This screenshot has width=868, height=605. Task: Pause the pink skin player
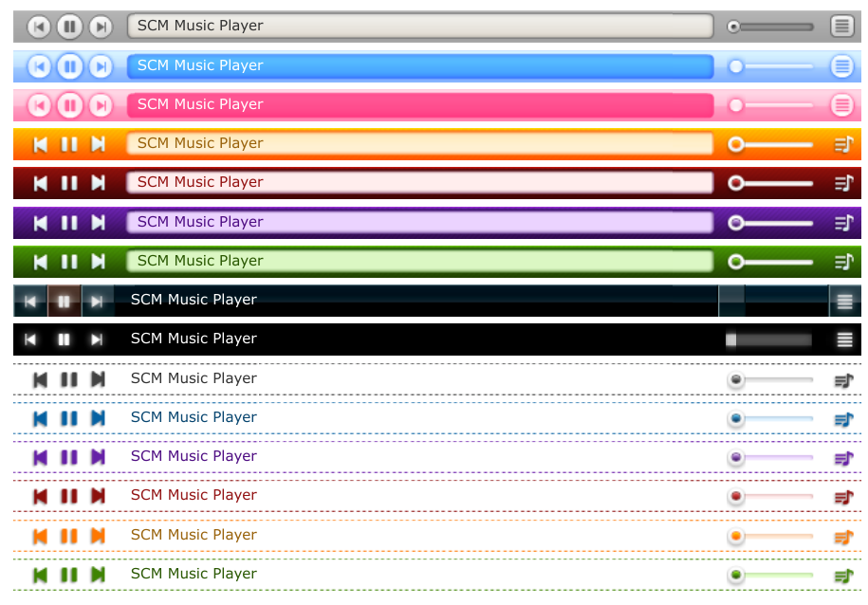tap(70, 105)
